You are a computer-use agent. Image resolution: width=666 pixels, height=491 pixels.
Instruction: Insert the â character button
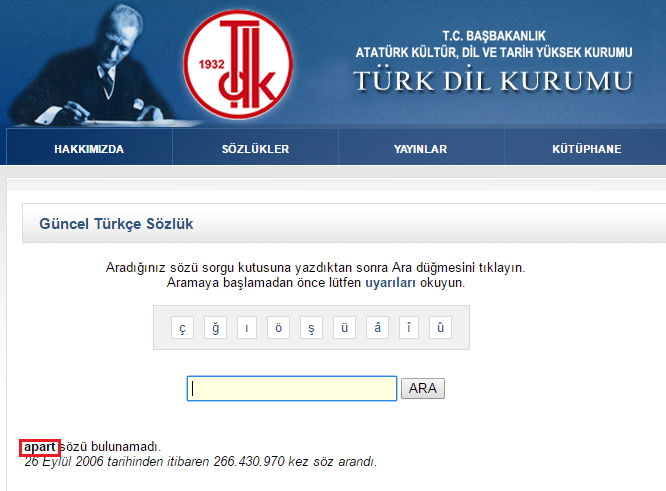tap(377, 327)
